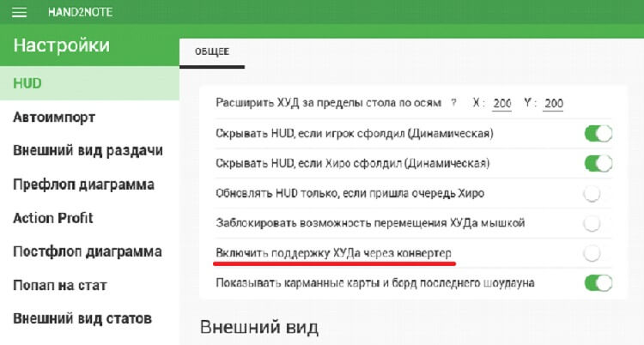644x345 pixels.
Task: Open Префлоп диаграмма settings
Action: tap(83, 184)
